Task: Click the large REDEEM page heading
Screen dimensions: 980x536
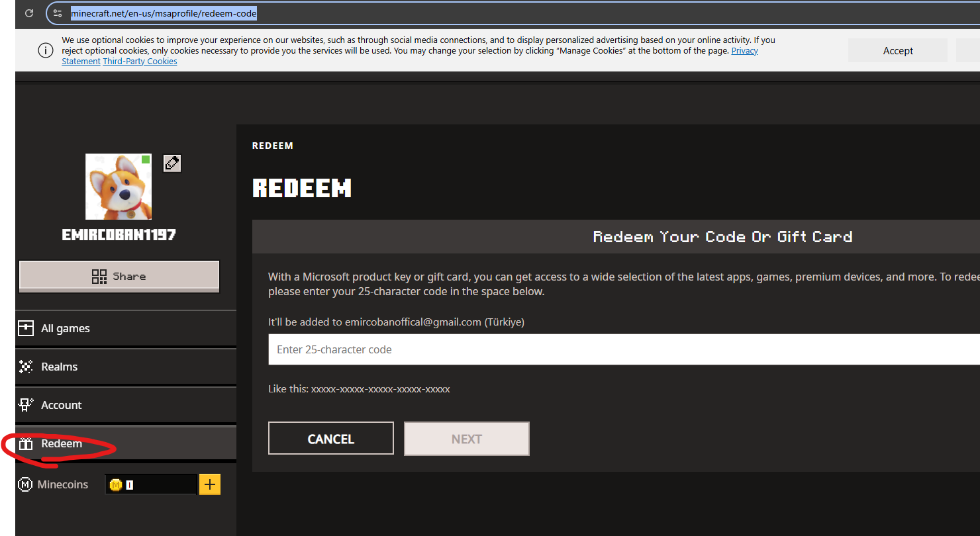Action: pyautogui.click(x=302, y=189)
